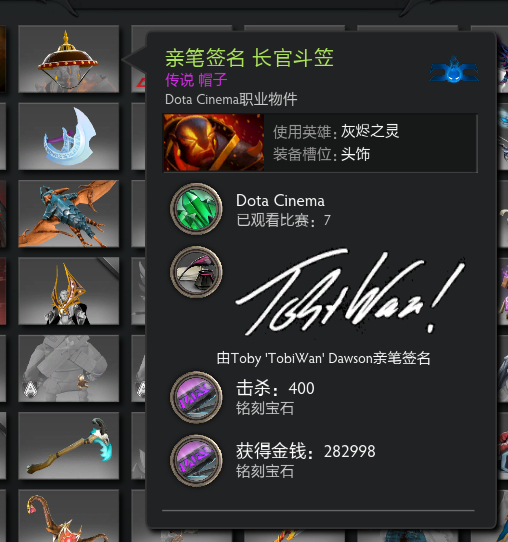The width and height of the screenshot is (508, 542).
Task: Click the 击杀: 400 gem counter text
Action: (275, 388)
